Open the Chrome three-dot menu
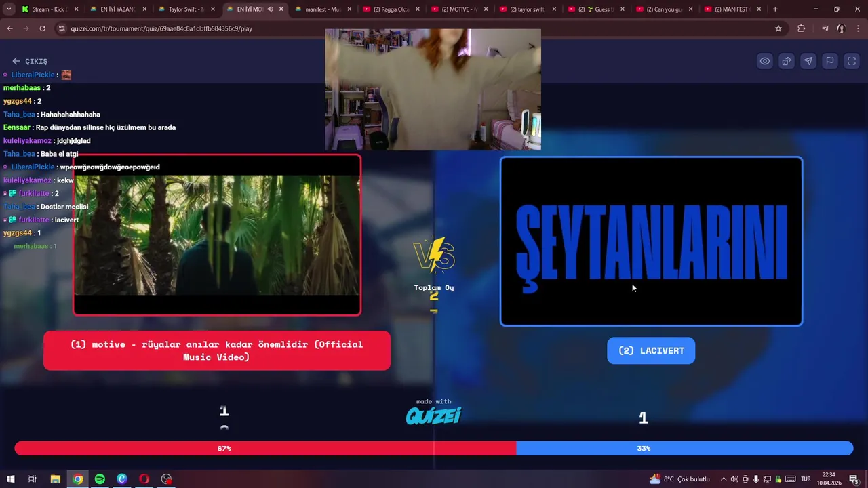The width and height of the screenshot is (868, 488). [858, 28]
